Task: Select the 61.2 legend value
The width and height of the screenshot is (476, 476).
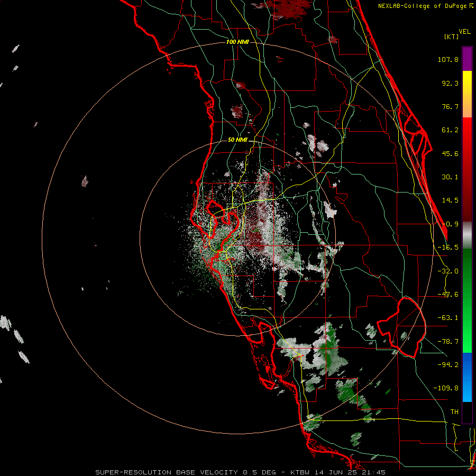Action: tap(450, 130)
